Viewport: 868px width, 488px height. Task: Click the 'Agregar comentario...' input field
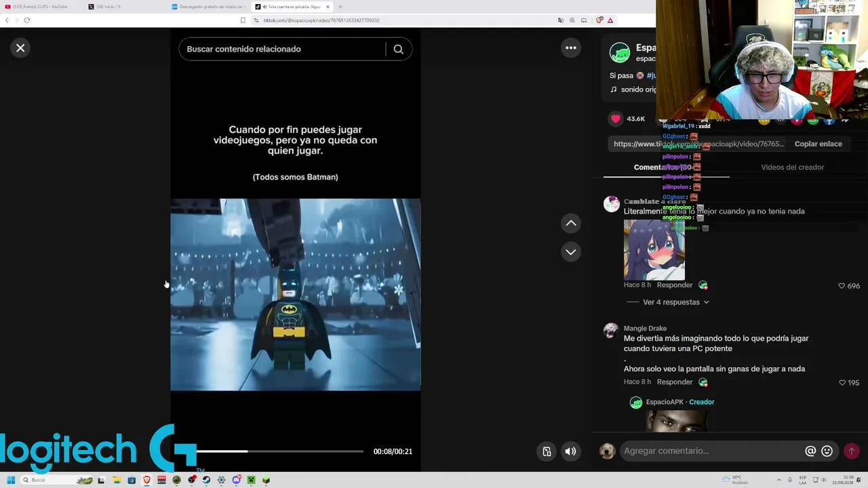711,451
